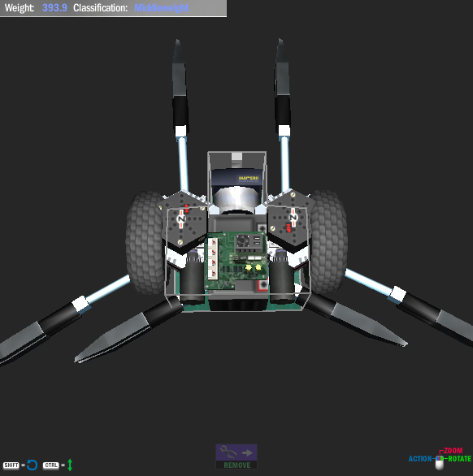Click the pliers icon above Remove
473x476 pixels.
[x=228, y=452]
